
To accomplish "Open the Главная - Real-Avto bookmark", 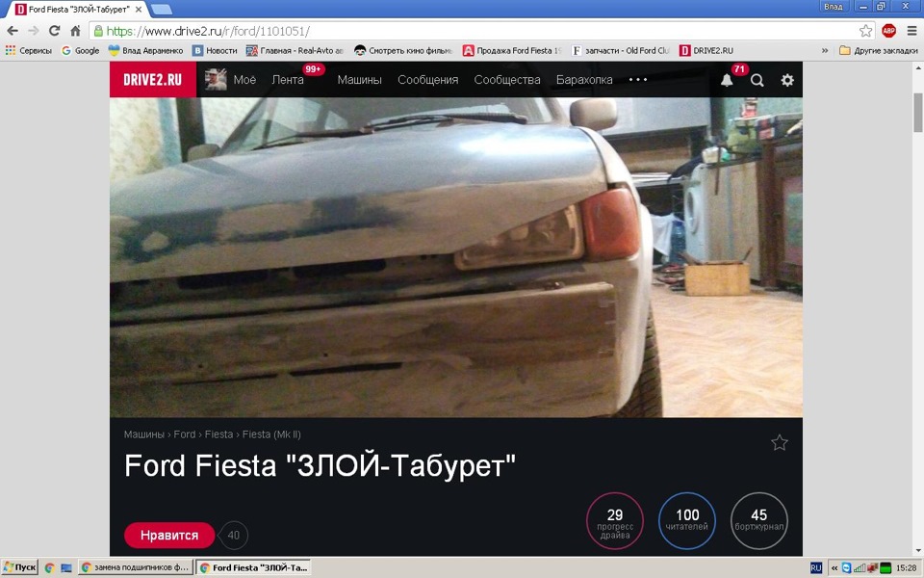I will (x=295, y=51).
